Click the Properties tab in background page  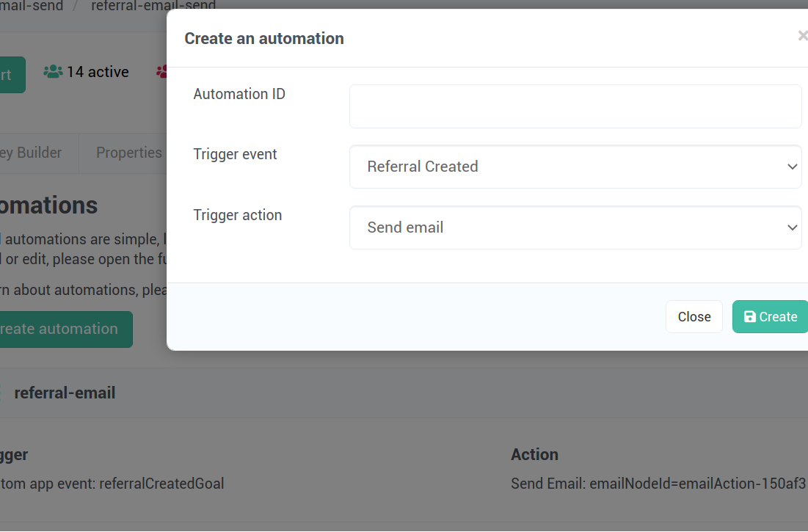[129, 153]
